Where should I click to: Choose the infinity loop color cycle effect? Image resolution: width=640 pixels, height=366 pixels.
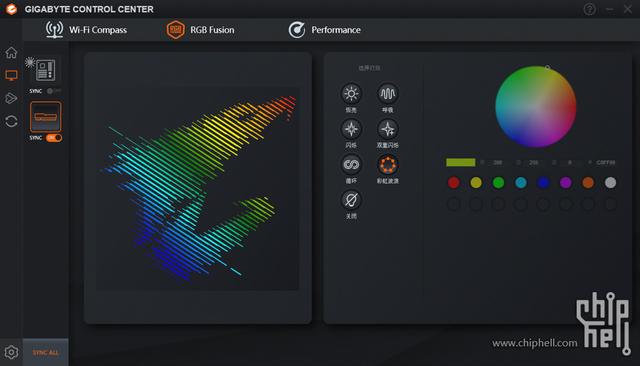tap(351, 165)
